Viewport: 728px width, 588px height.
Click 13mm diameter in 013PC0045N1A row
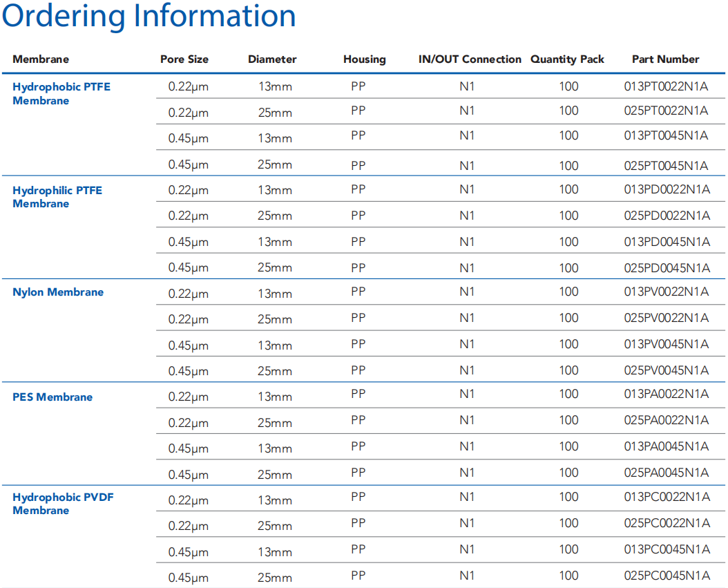(x=275, y=552)
